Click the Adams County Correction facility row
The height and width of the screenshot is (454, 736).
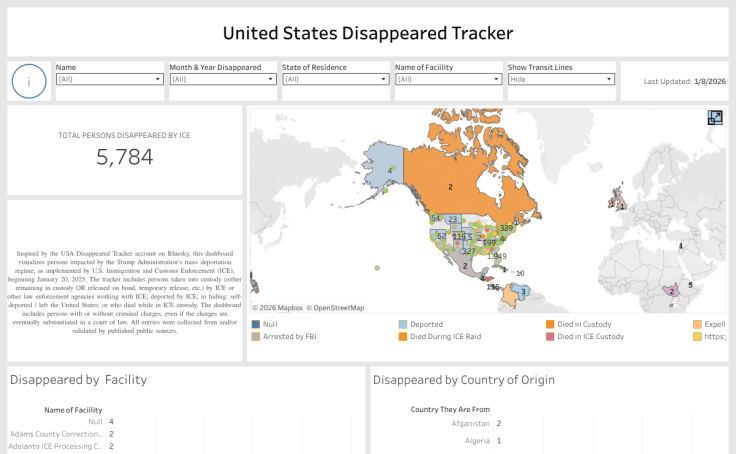click(56, 434)
